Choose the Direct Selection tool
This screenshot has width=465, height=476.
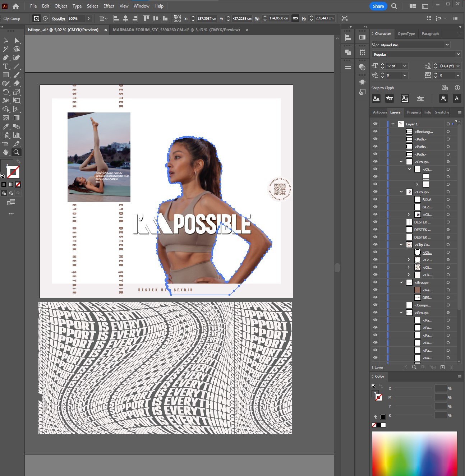click(17, 40)
